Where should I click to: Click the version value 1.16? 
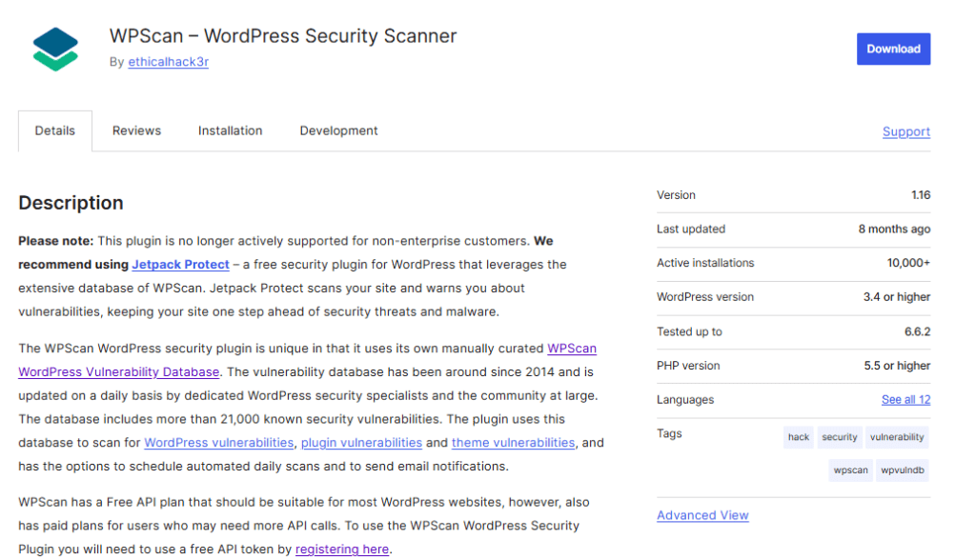click(x=921, y=194)
